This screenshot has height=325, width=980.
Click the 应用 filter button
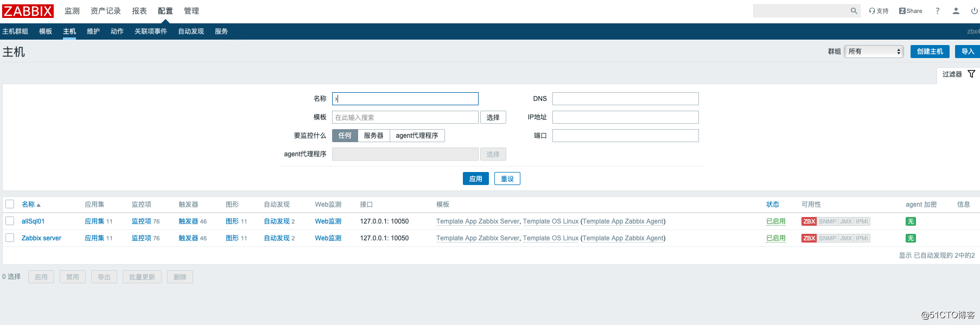tap(476, 179)
